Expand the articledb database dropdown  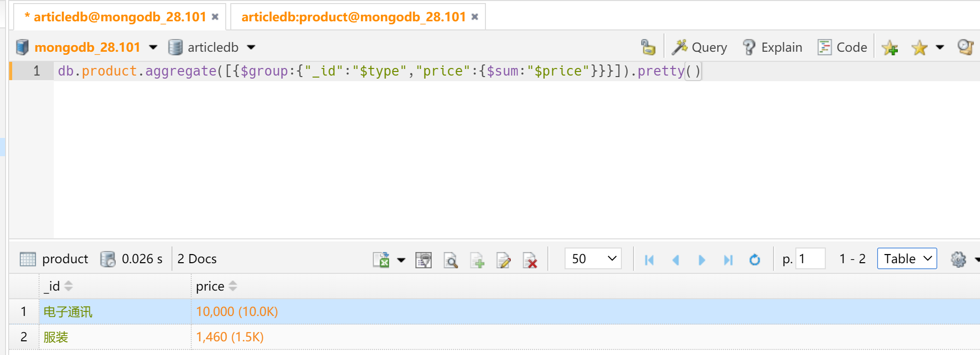(x=251, y=48)
